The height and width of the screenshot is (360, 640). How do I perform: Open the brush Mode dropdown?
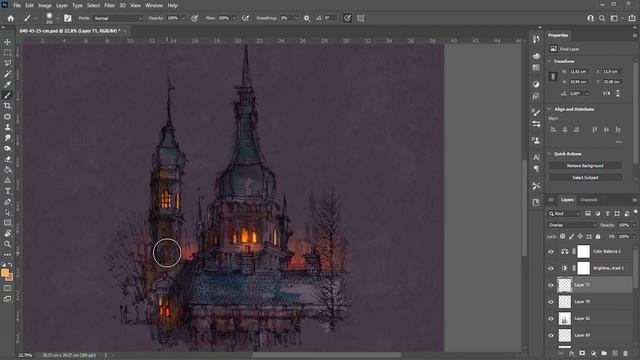(x=118, y=18)
